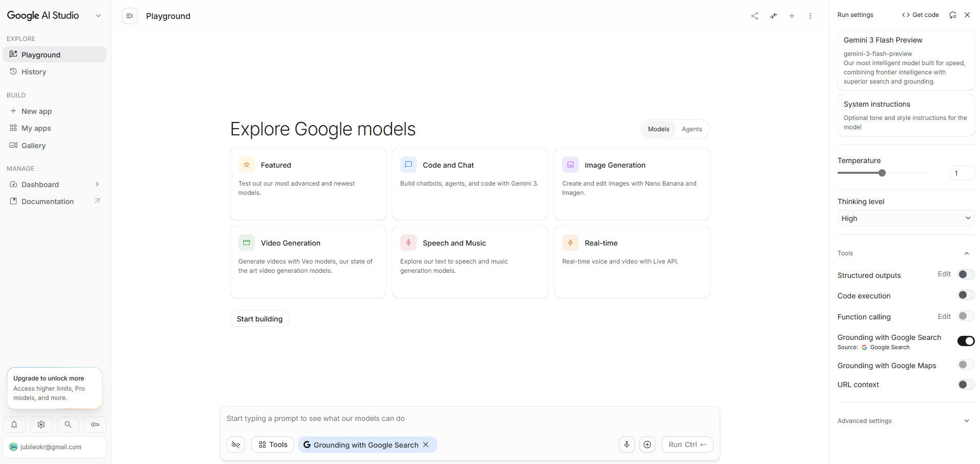This screenshot has width=980, height=464.
Task: Open the Gemini 3 Flash Preview model selector
Action: click(906, 60)
